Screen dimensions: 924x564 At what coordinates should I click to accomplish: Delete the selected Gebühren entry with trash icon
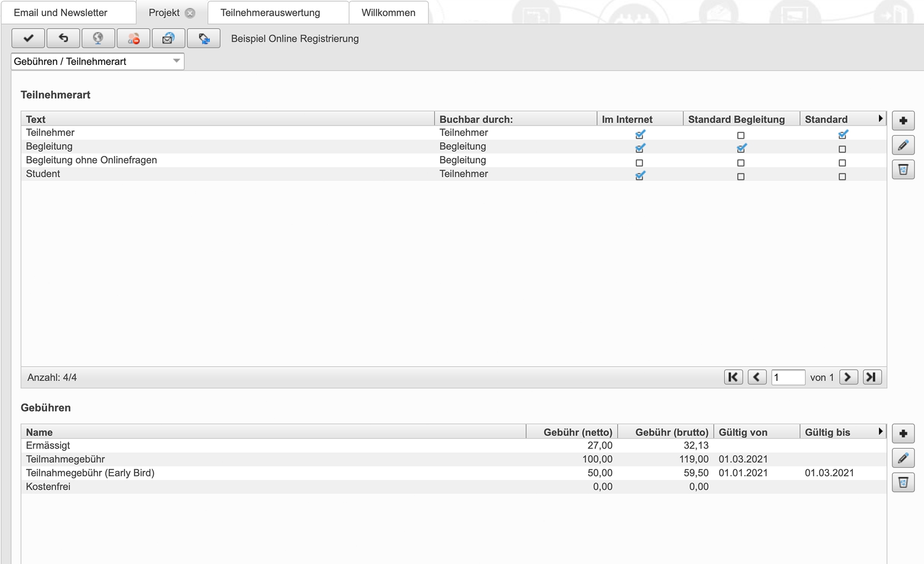903,482
